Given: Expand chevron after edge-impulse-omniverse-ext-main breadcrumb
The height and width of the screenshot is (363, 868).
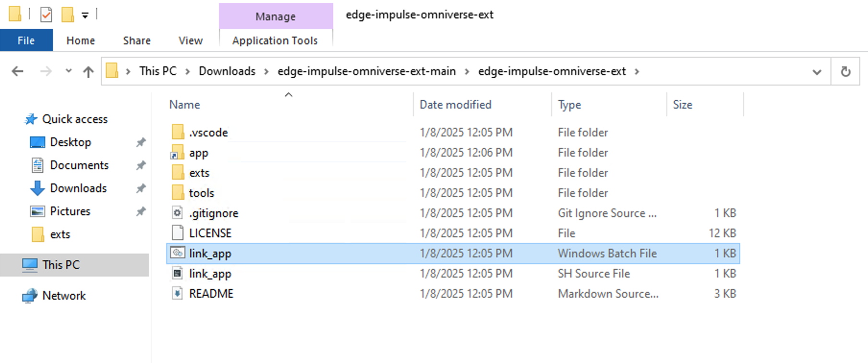Looking at the screenshot, I should click(x=467, y=72).
